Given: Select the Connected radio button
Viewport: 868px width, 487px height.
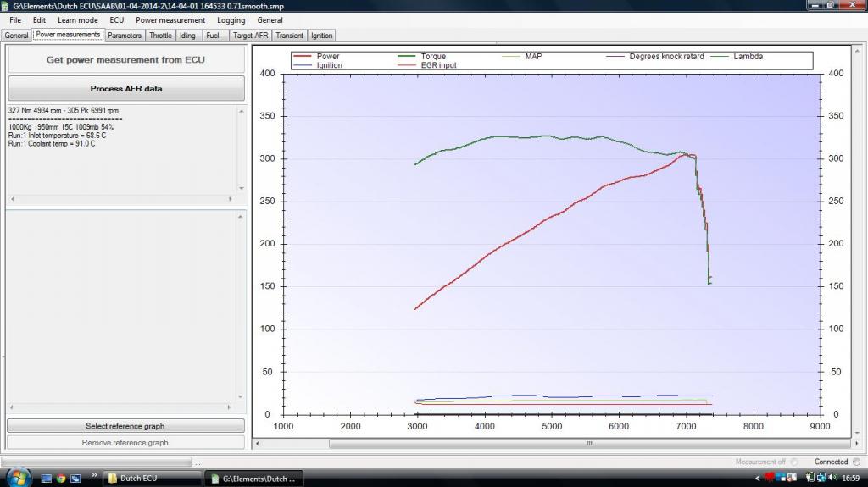Looking at the screenshot, I should (x=855, y=462).
